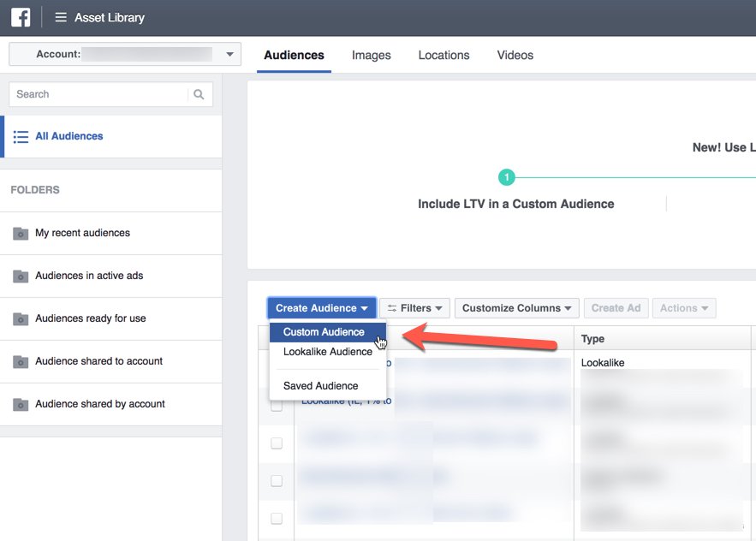This screenshot has height=541, width=756.
Task: Switch to the Audiences tab
Action: (295, 56)
